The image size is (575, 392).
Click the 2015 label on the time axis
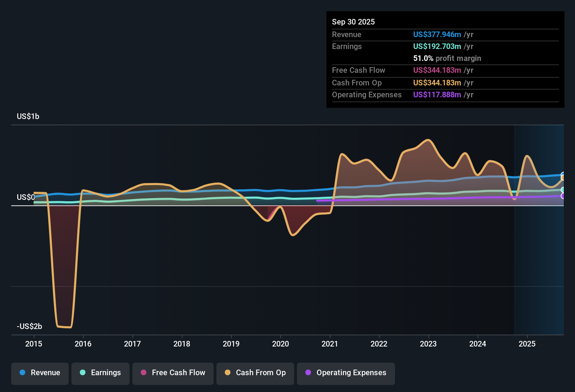click(34, 344)
